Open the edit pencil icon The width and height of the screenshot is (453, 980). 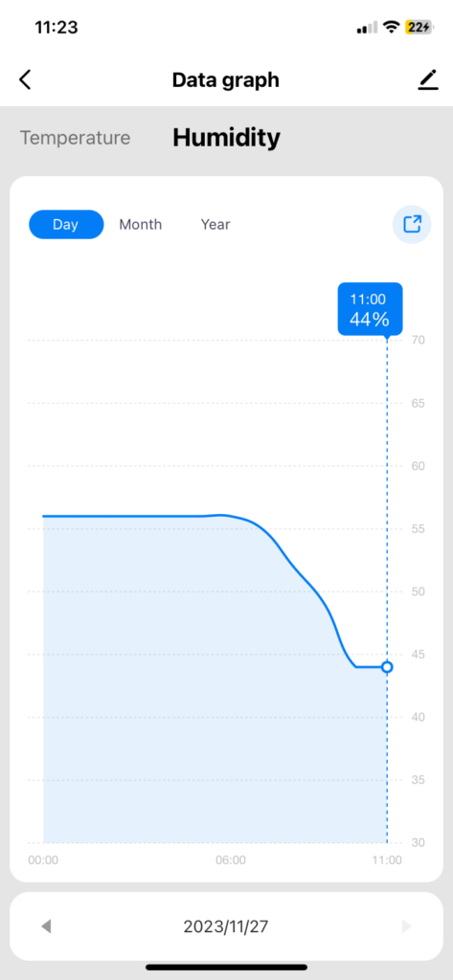click(428, 80)
